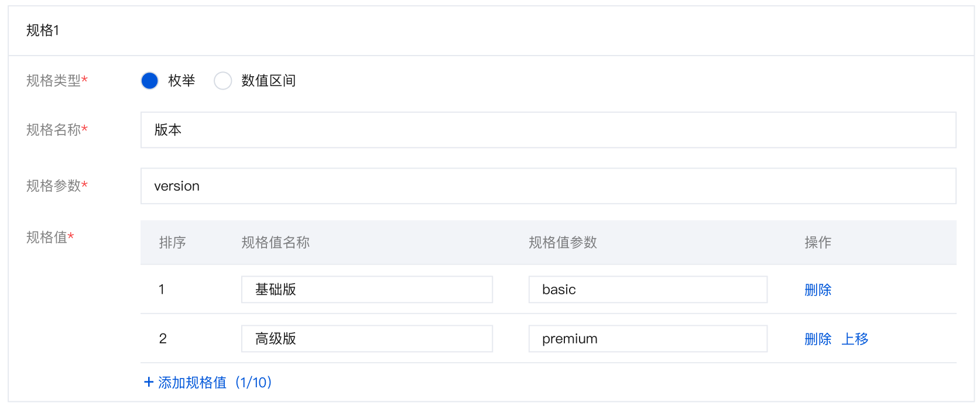Choose the 数值区间 radio option
Image resolution: width=980 pixels, height=406 pixels.
pyautogui.click(x=223, y=81)
